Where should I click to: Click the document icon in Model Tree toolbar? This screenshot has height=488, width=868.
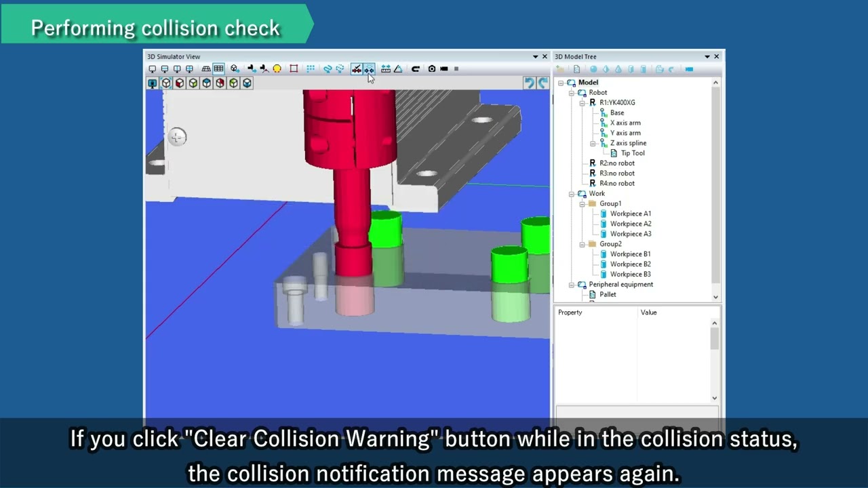576,69
